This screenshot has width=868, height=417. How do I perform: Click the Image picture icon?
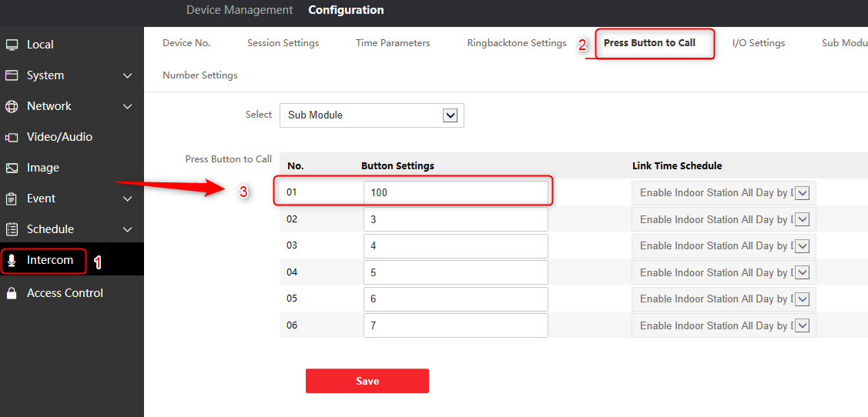coord(12,168)
